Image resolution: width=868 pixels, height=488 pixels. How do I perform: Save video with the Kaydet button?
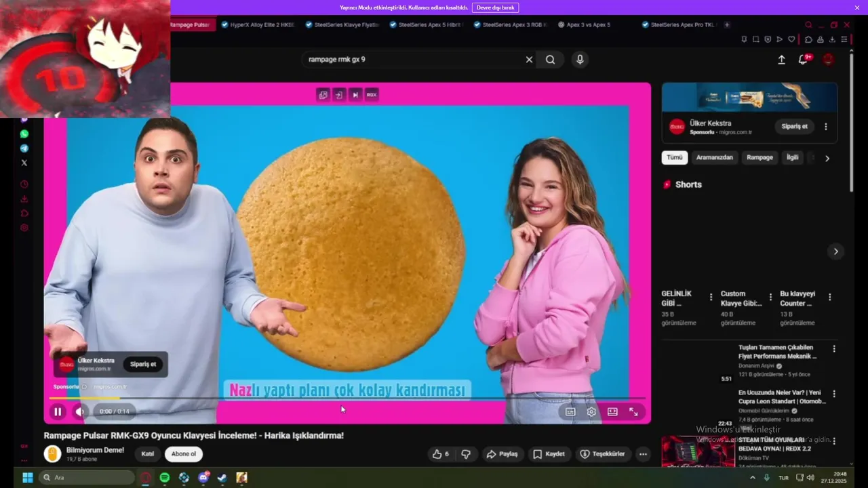(x=549, y=454)
